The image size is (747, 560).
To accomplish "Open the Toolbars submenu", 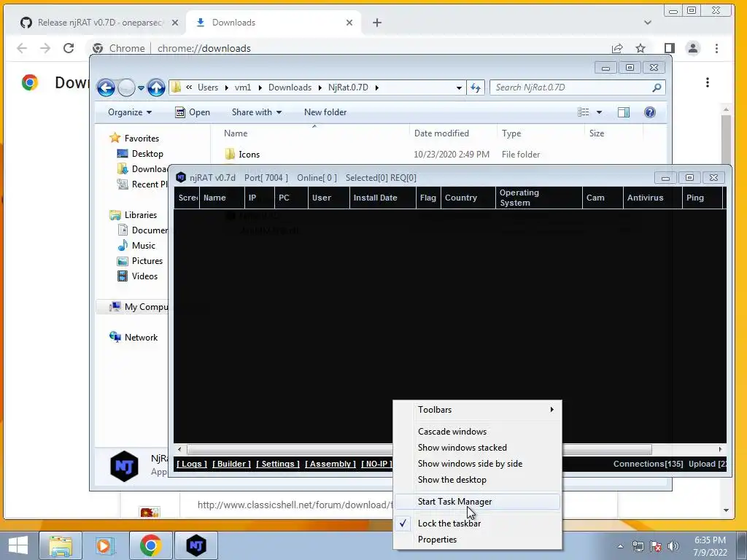I will (477, 410).
